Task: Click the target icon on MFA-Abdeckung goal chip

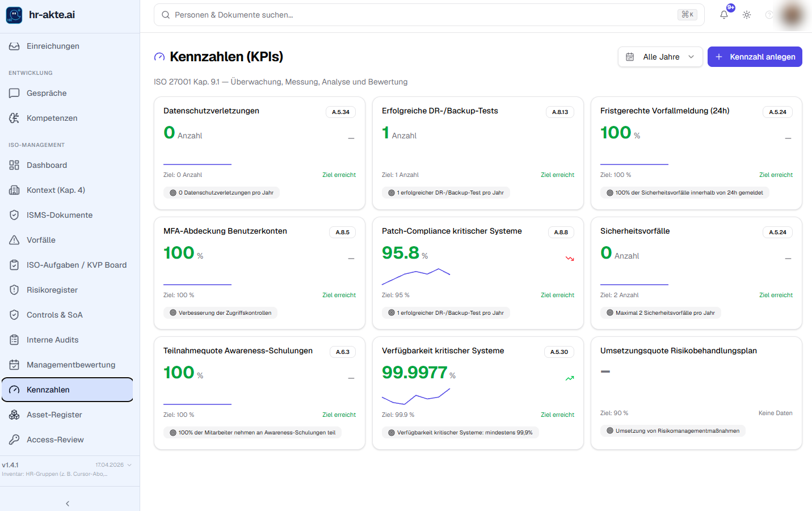Action: click(173, 313)
